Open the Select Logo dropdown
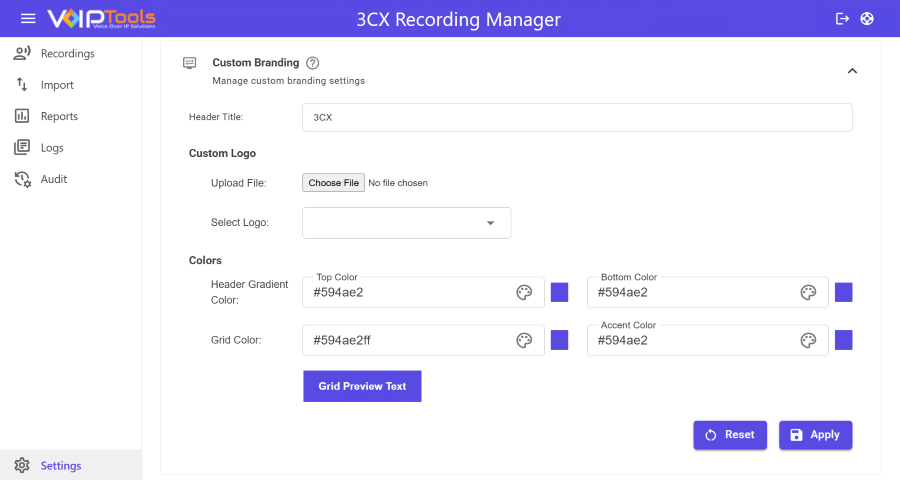The width and height of the screenshot is (900, 480). click(x=406, y=223)
